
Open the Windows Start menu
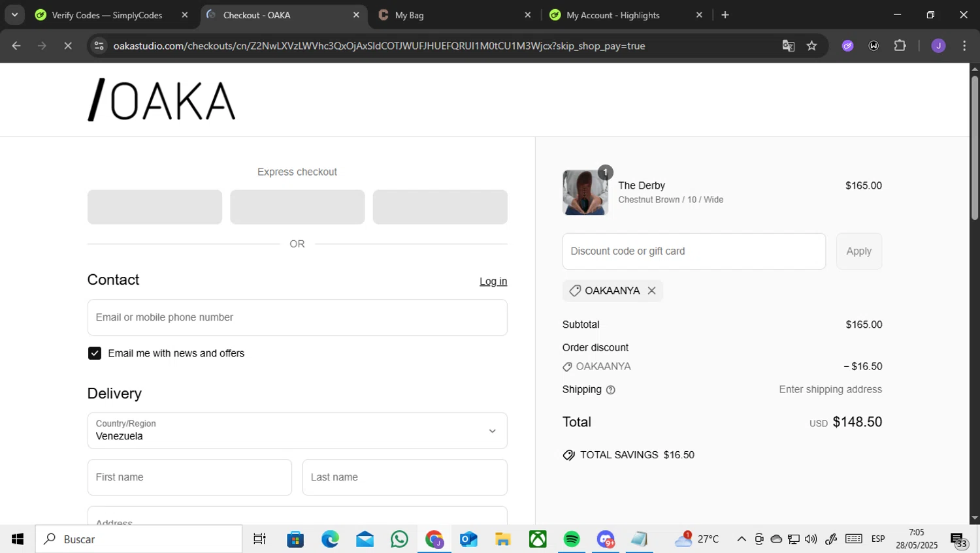pyautogui.click(x=17, y=539)
